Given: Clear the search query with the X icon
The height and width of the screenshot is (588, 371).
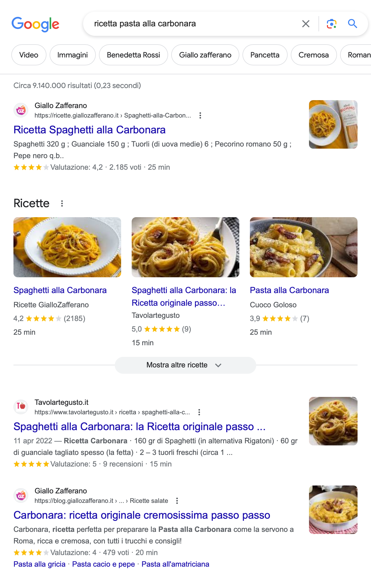Looking at the screenshot, I should [306, 24].
